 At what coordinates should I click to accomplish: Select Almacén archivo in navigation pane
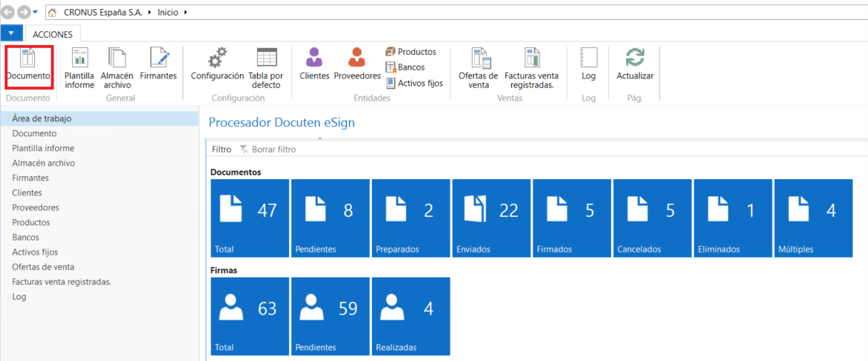pos(99,163)
